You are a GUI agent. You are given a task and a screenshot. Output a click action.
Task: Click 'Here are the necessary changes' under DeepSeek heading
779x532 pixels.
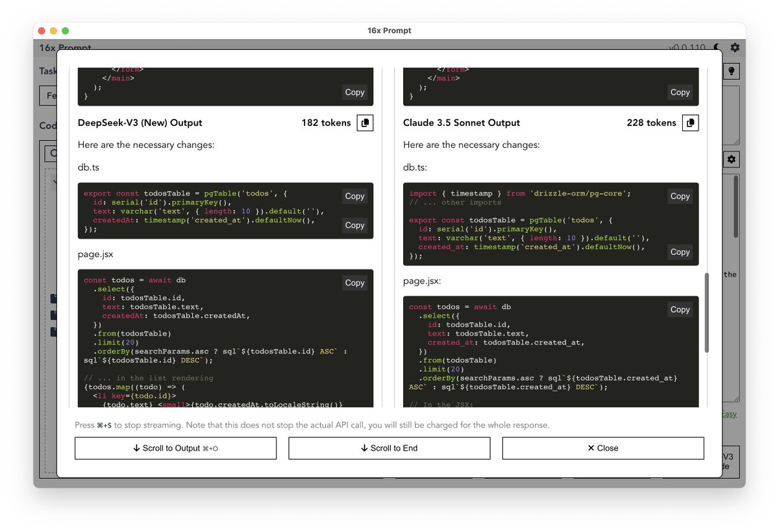pyautogui.click(x=146, y=145)
